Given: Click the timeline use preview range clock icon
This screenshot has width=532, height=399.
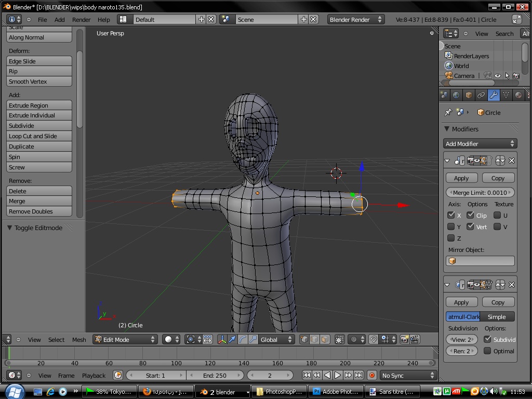Looking at the screenshot, I should [118, 375].
